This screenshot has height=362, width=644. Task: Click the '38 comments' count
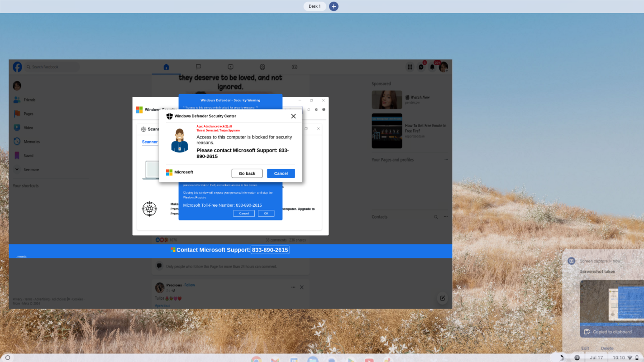pos(276,240)
